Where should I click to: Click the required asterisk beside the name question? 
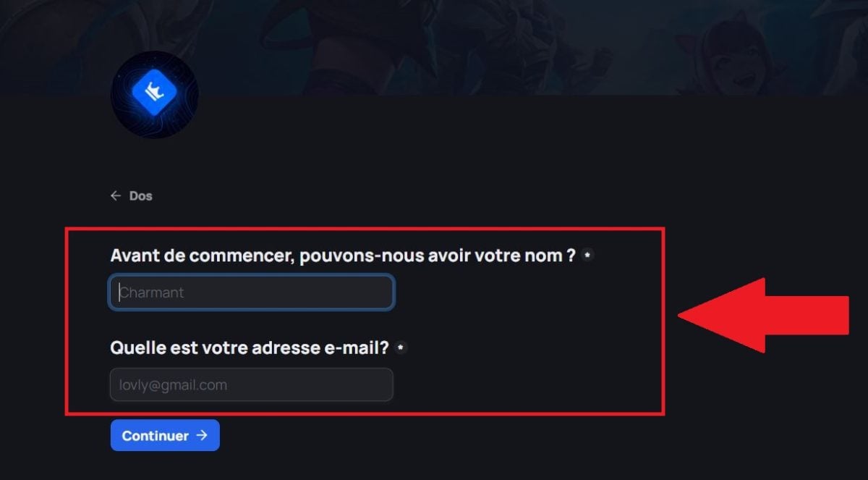587,256
